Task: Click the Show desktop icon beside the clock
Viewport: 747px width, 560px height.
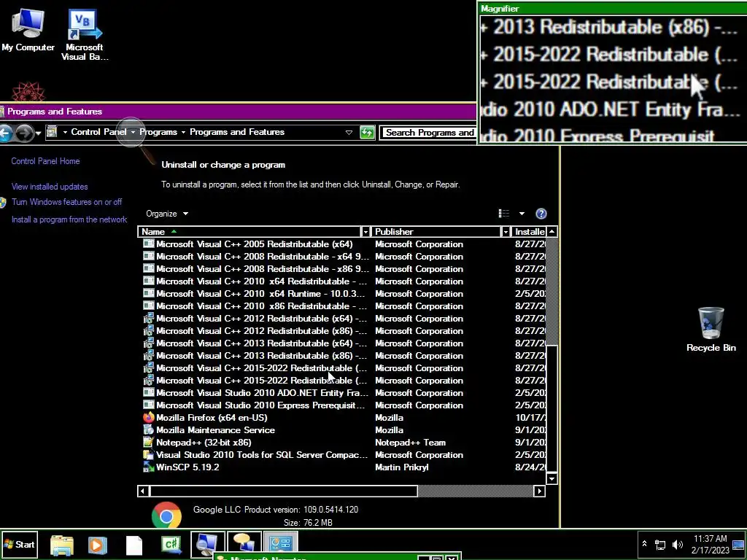Action: click(738, 545)
